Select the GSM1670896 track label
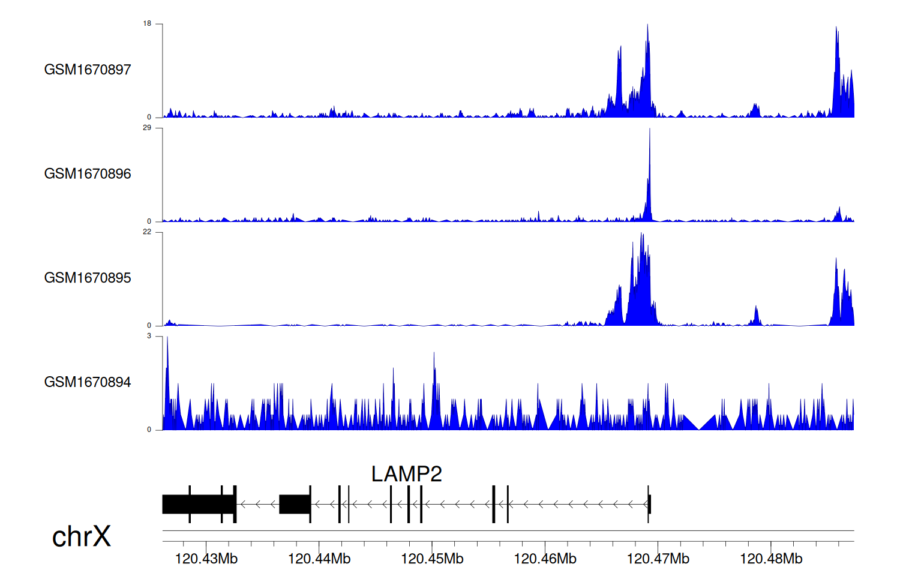Screen dimensions: 900x588 pyautogui.click(x=88, y=174)
